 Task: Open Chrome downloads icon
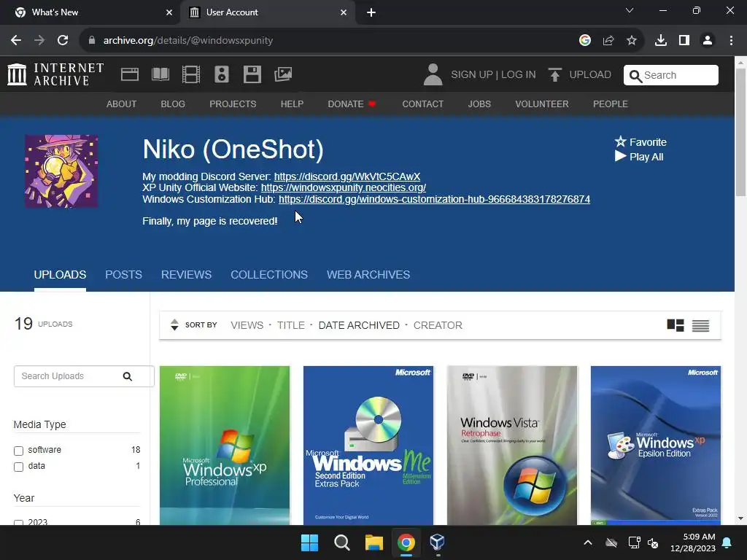click(x=661, y=41)
